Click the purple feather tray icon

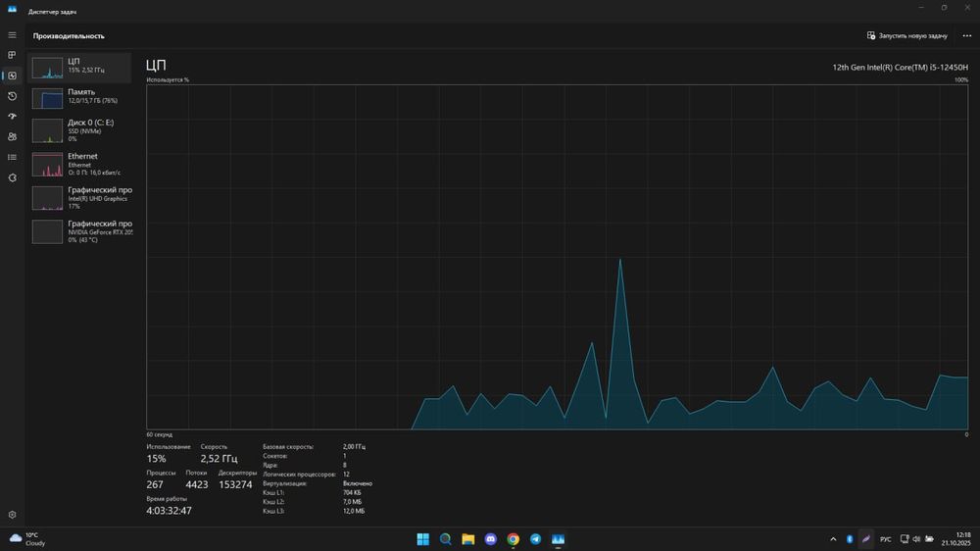click(865, 539)
